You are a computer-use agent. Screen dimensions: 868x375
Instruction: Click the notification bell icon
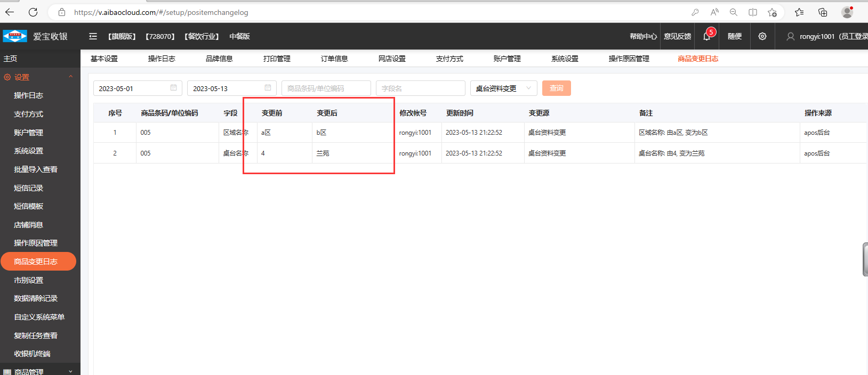click(x=706, y=37)
